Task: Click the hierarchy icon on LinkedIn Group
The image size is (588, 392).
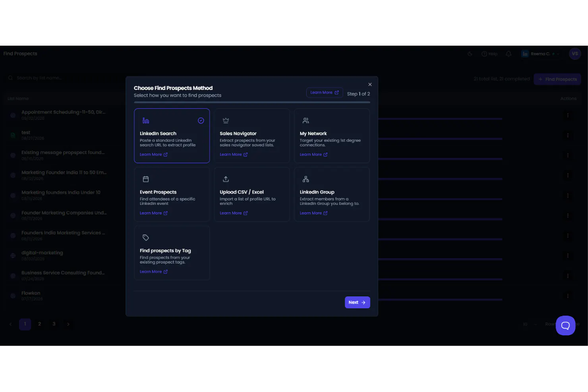Action: click(306, 179)
